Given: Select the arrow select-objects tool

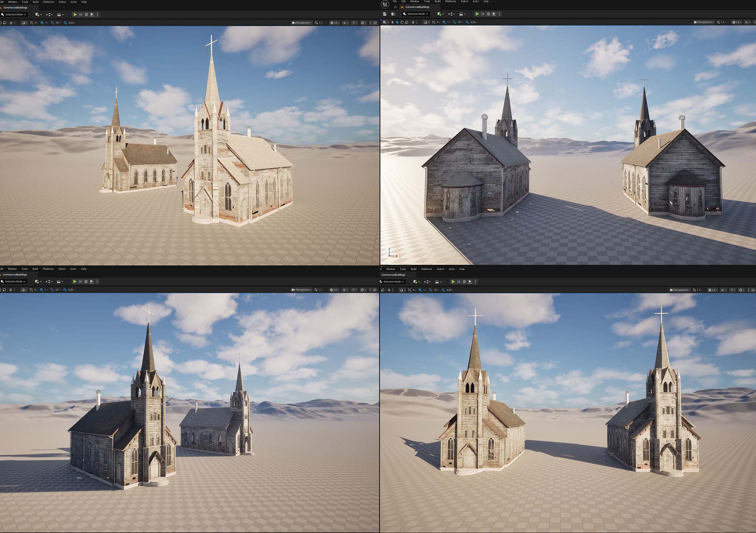Looking at the screenshot, I should [x=392, y=22].
